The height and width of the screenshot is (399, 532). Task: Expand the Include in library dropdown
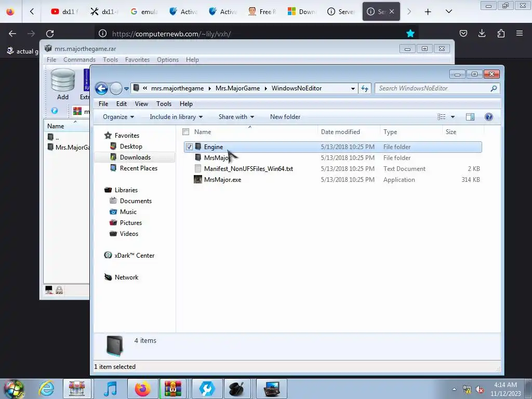point(176,117)
